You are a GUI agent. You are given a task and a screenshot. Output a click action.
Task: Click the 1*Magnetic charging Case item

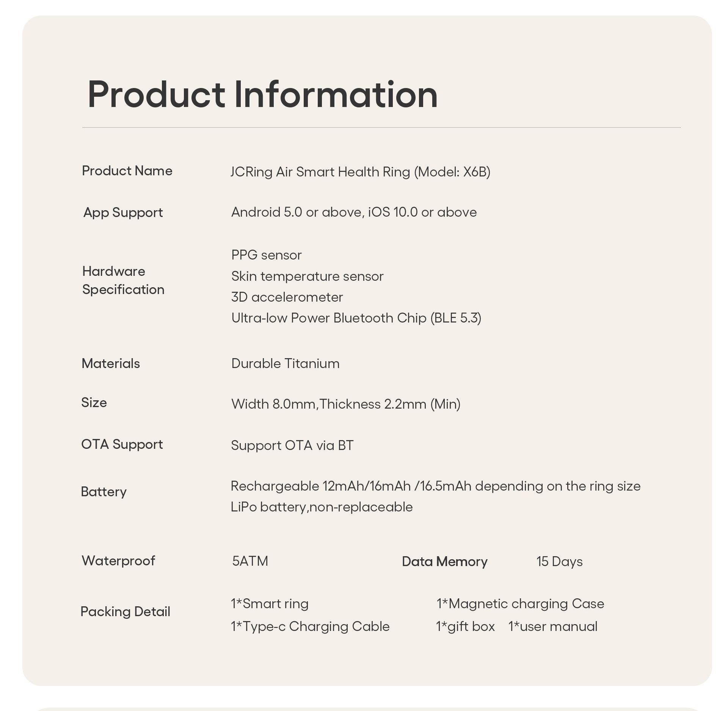coord(520,604)
